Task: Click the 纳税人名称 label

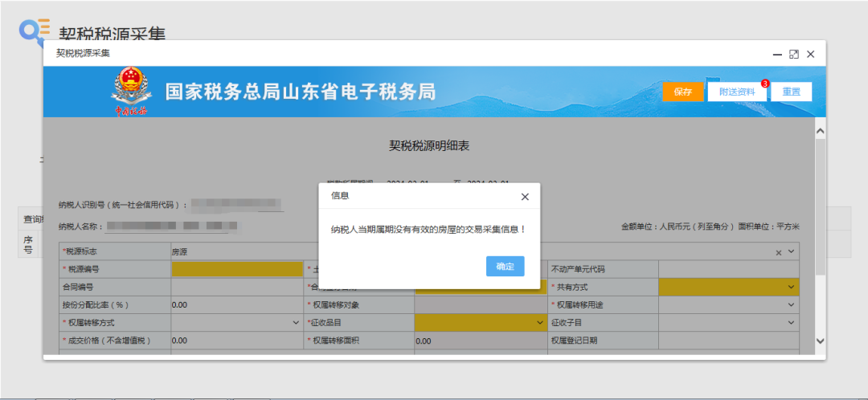Action: (81, 227)
